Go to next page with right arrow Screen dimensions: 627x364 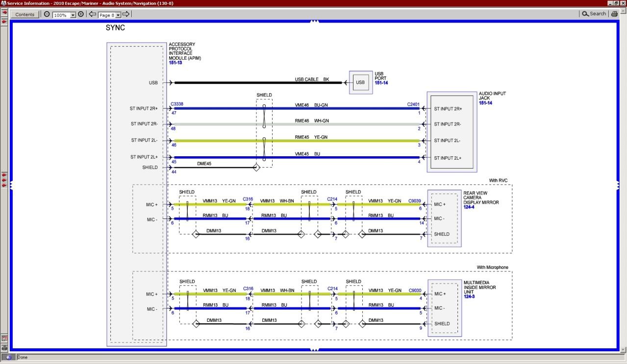pyautogui.click(x=125, y=14)
